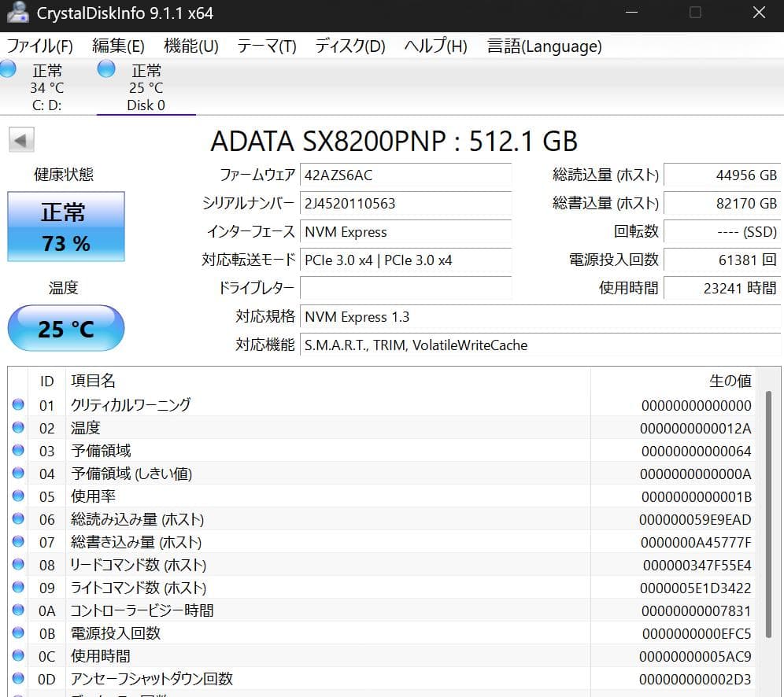Click the empty ドライブレター field
784x697 pixels.
tap(405, 288)
